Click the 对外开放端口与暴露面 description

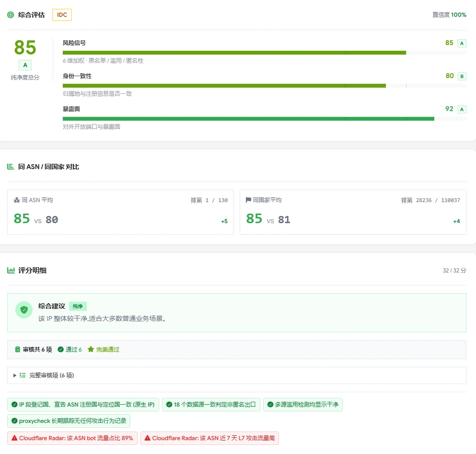[x=92, y=127]
